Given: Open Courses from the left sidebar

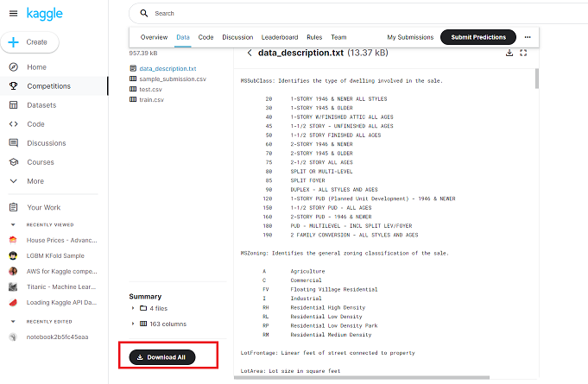Looking at the screenshot, I should (41, 162).
